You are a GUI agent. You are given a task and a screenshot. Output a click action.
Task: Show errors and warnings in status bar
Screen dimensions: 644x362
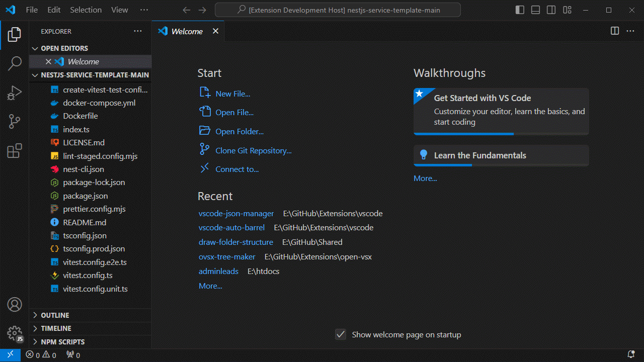point(41,355)
